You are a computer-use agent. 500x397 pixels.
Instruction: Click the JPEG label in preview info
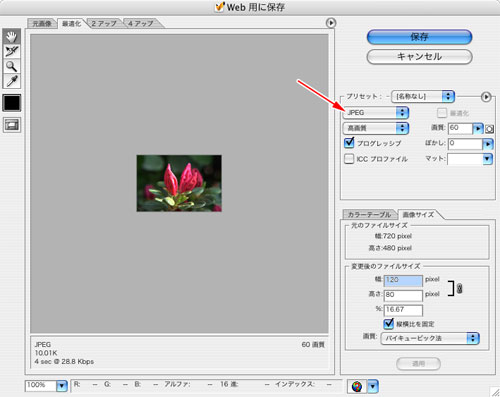pyautogui.click(x=43, y=344)
